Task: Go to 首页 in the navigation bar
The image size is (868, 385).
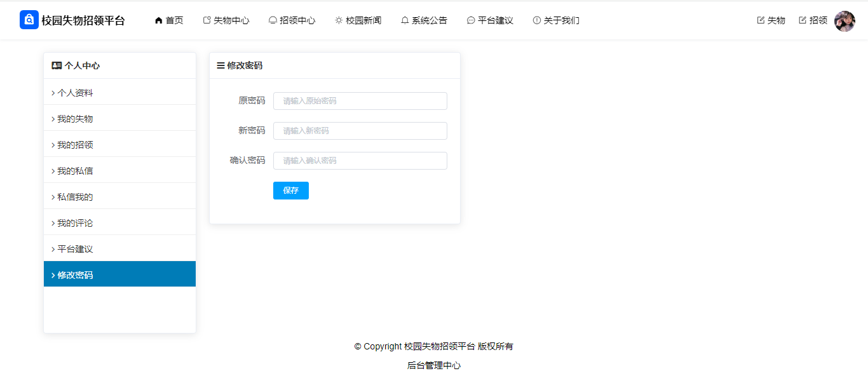Action: [169, 20]
